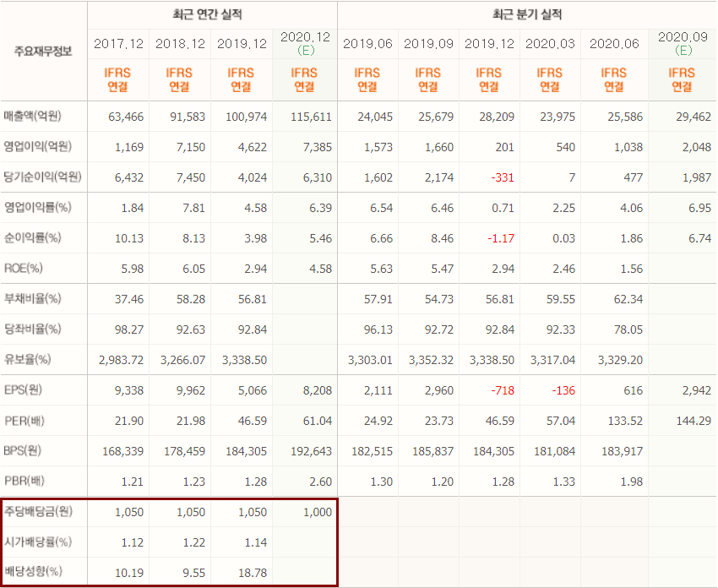Click the 144.29 PER value
Screen dimensions: 718x588
point(694,421)
